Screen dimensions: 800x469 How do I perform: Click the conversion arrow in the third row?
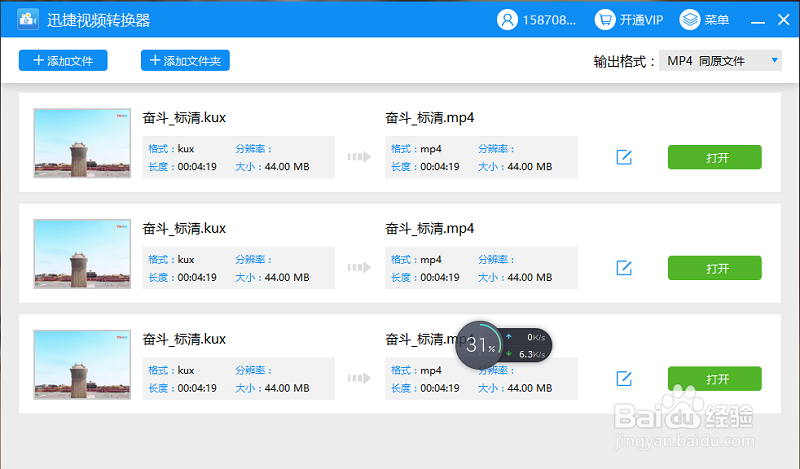click(359, 378)
